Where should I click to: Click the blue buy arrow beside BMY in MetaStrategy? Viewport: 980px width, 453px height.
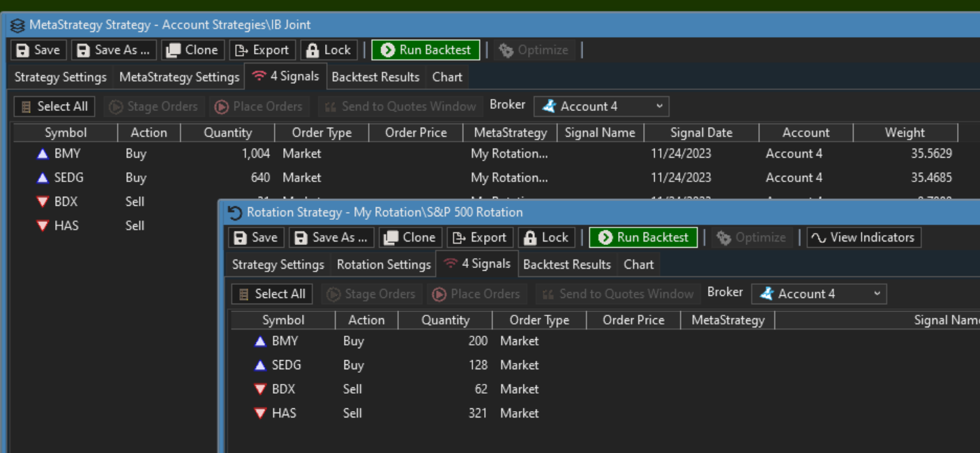[x=43, y=154]
